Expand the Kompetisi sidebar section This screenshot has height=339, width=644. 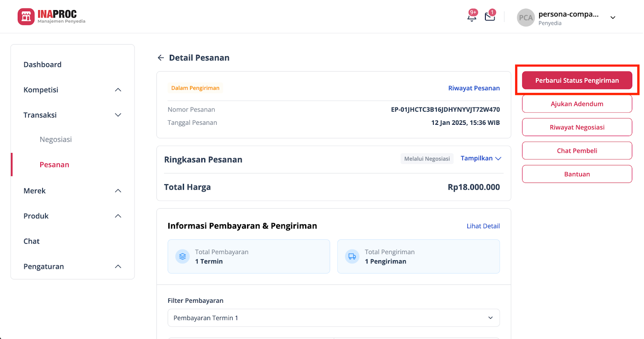(x=118, y=90)
